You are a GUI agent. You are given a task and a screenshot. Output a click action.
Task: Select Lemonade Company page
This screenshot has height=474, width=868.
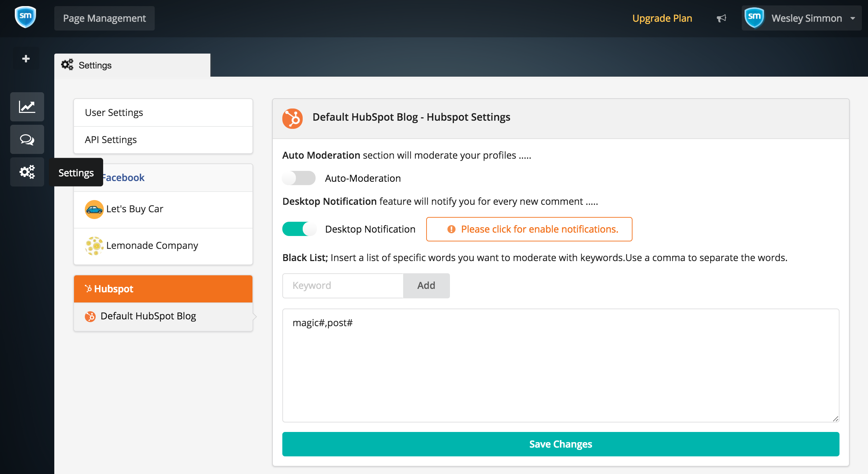tap(163, 246)
